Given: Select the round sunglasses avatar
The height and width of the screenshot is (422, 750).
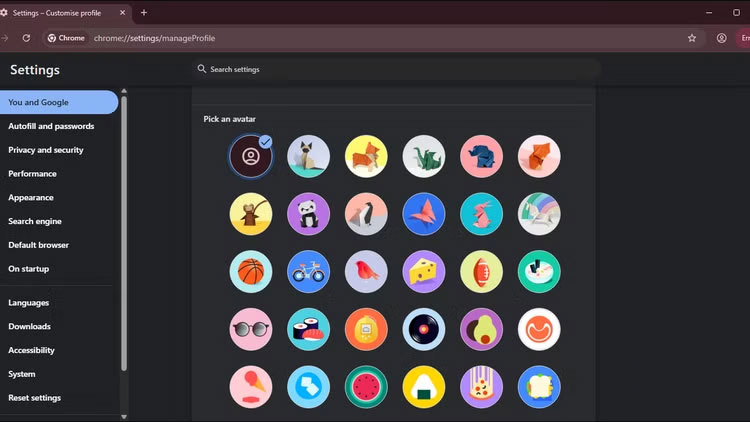Looking at the screenshot, I should [251, 329].
